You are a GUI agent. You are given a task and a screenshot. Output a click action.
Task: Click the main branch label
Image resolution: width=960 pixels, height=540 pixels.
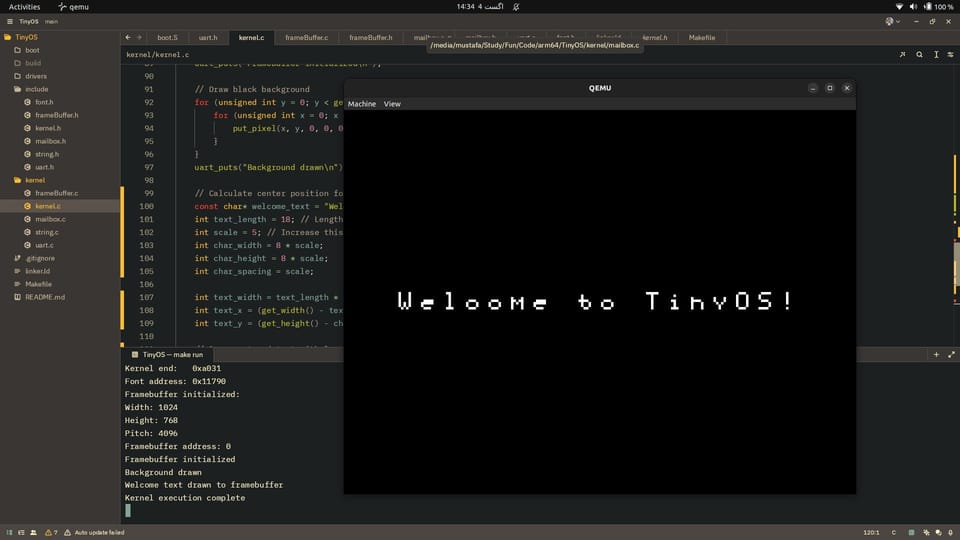(x=51, y=21)
